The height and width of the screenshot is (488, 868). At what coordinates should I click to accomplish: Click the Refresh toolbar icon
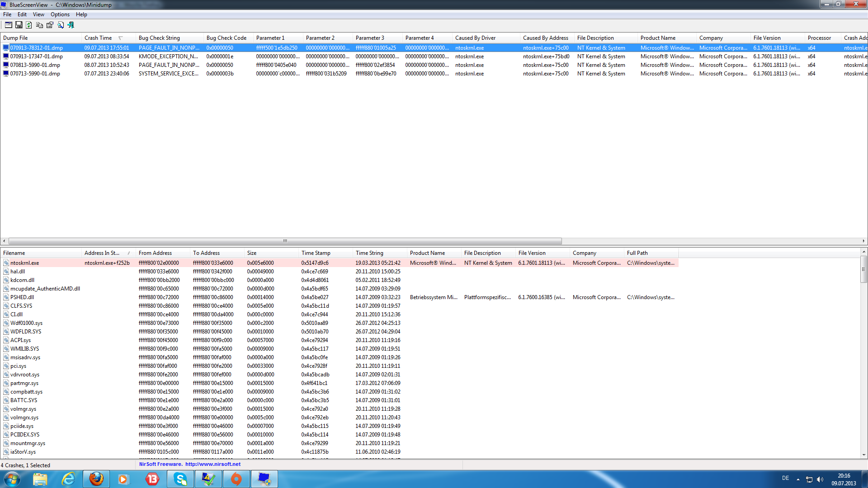(x=29, y=25)
